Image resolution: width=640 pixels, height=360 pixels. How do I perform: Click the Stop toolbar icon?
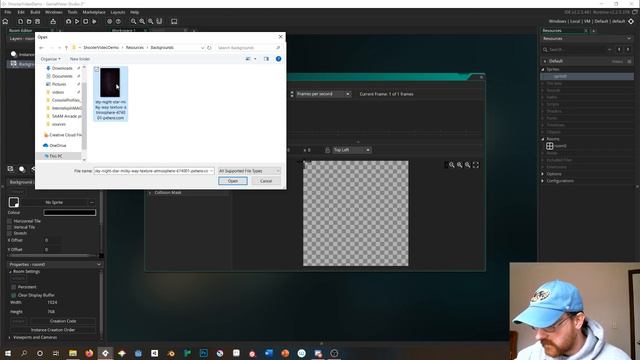[x=85, y=21]
